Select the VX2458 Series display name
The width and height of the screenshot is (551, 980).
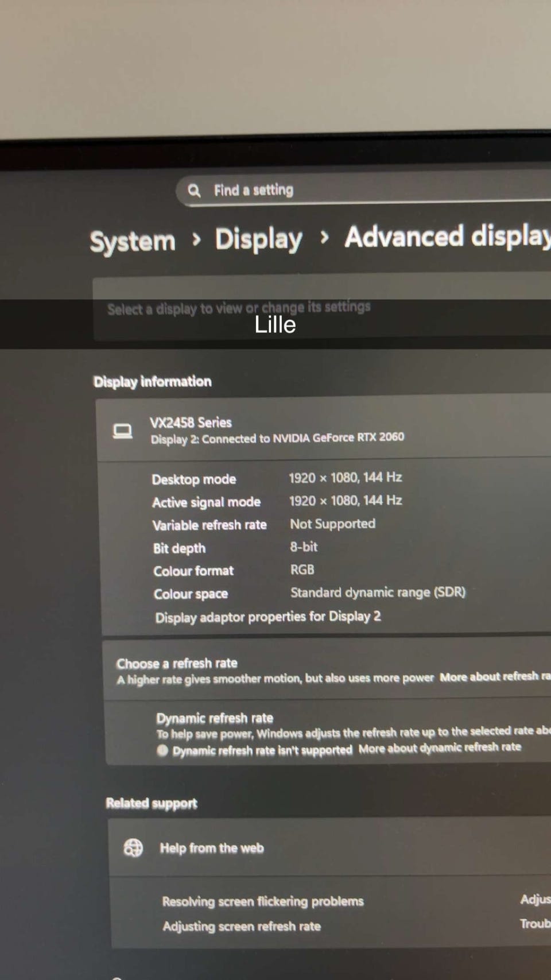[191, 423]
